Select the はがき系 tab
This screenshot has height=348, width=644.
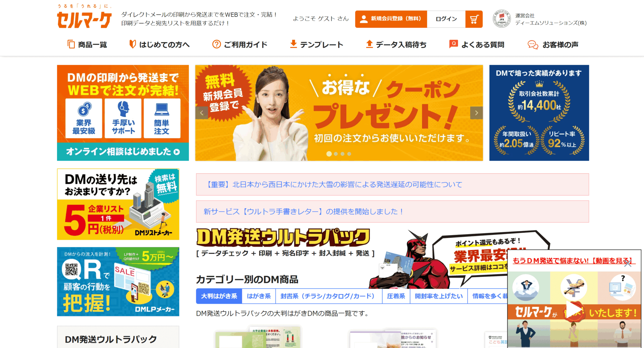click(x=259, y=296)
